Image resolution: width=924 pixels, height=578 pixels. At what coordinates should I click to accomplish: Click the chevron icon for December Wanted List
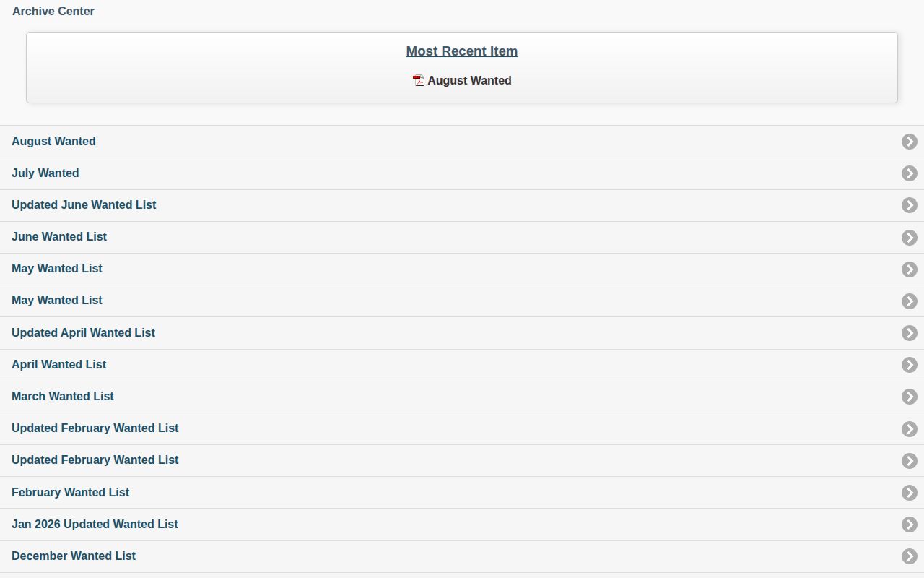(x=910, y=556)
